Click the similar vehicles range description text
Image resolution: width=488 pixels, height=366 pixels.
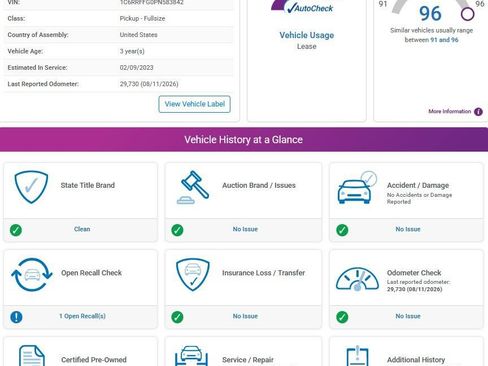(431, 35)
